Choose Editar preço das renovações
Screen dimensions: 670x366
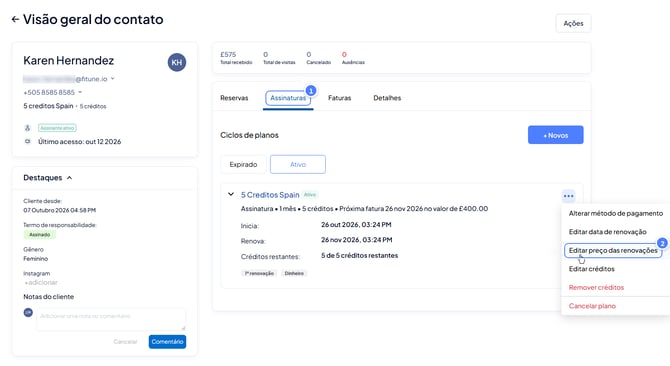pos(613,250)
